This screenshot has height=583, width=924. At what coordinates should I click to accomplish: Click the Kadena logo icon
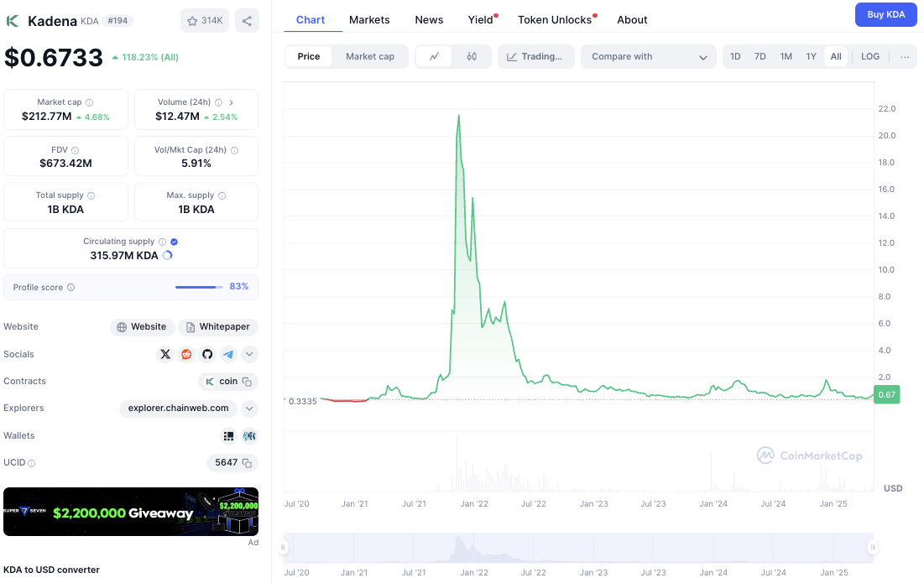13,21
